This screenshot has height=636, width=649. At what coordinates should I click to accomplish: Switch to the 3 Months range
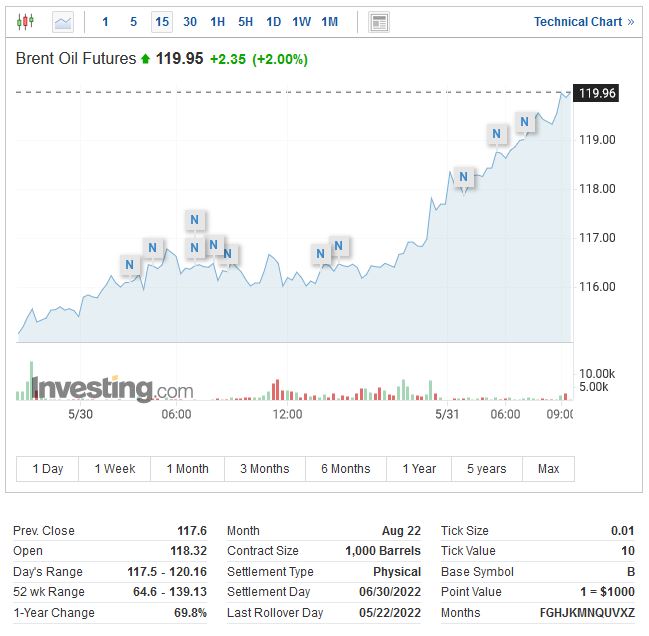pyautogui.click(x=264, y=468)
